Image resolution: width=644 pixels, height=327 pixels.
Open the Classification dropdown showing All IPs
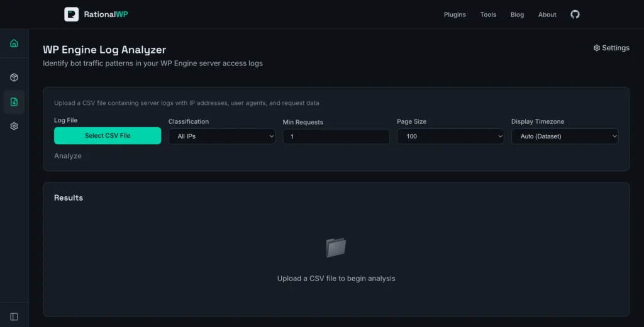[x=222, y=136]
